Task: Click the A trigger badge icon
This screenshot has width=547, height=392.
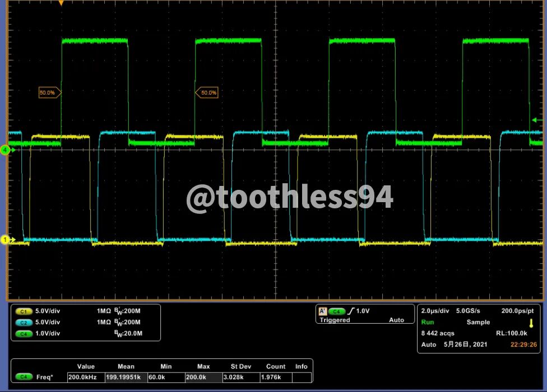Action: [323, 311]
